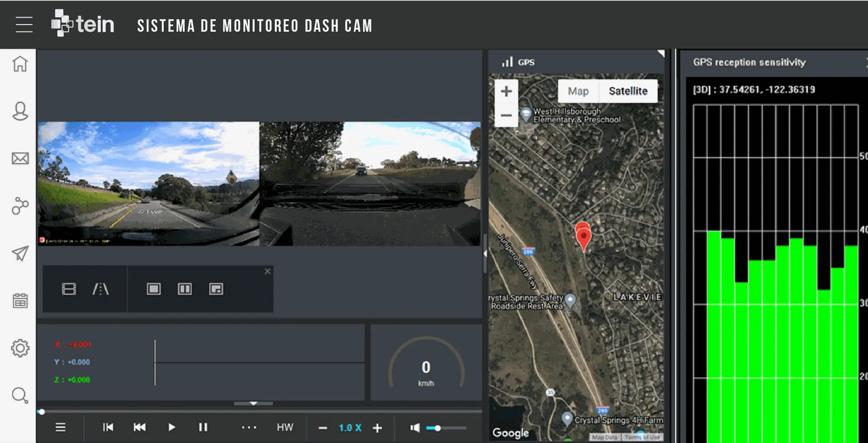Click the search magnifier sidebar icon

[x=20, y=396]
